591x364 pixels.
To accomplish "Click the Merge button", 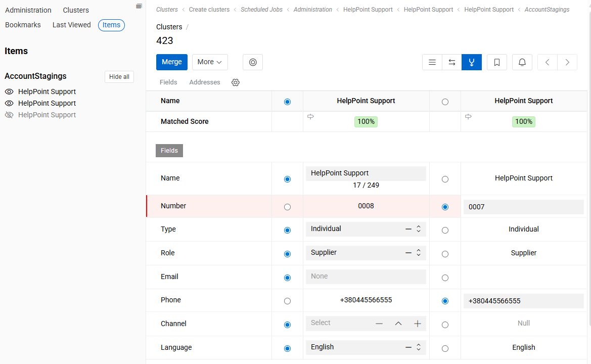I will pyautogui.click(x=172, y=62).
